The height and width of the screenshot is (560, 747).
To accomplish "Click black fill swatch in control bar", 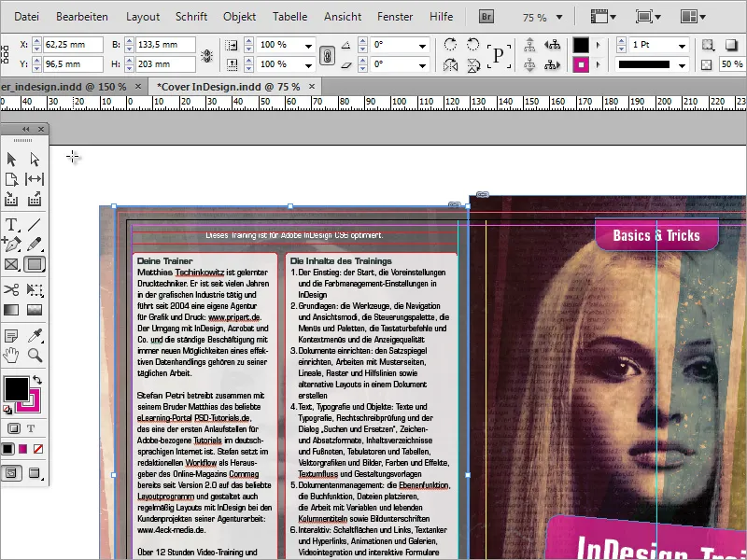I will [581, 45].
